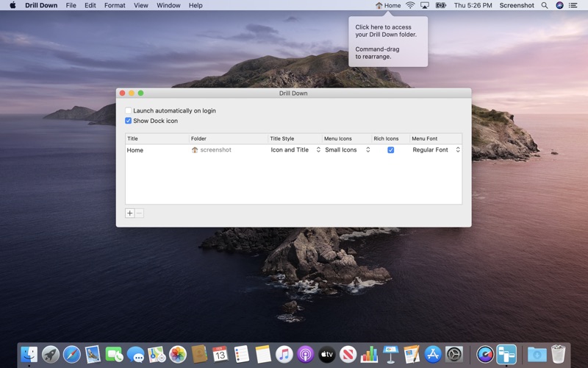This screenshot has width=588, height=368.
Task: Open Finder in the Dock
Action: tap(29, 354)
